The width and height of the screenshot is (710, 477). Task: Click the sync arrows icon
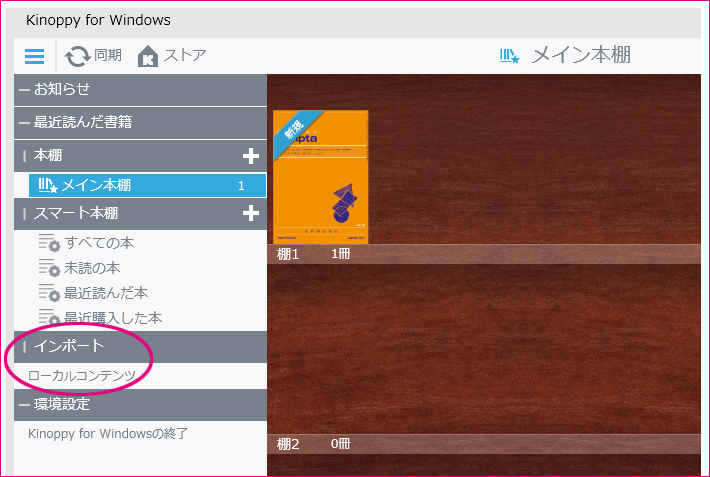tap(77, 57)
